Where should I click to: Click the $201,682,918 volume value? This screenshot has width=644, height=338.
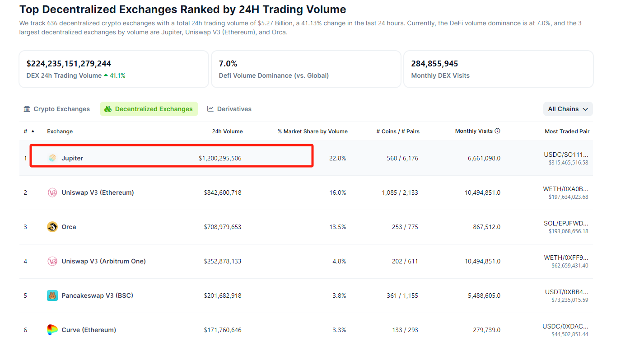click(223, 296)
